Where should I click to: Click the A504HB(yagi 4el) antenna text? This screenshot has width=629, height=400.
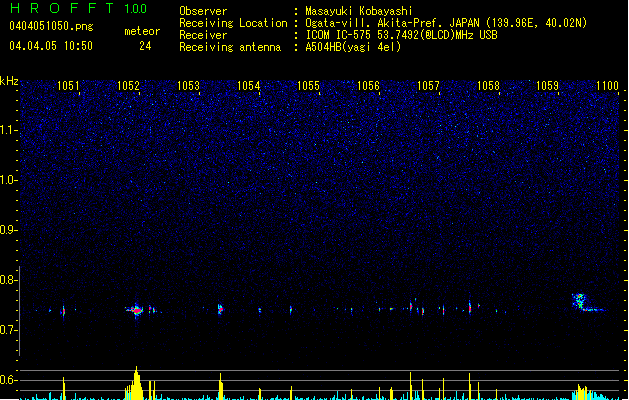click(353, 47)
